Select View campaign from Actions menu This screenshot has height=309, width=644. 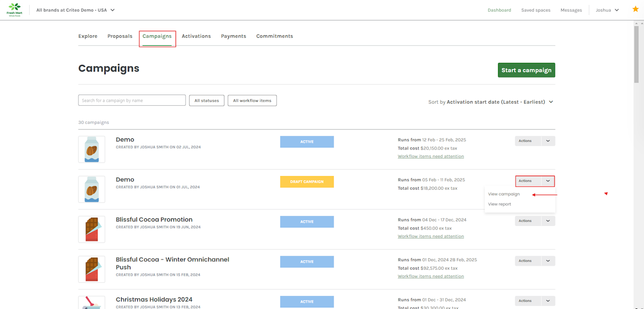point(504,194)
